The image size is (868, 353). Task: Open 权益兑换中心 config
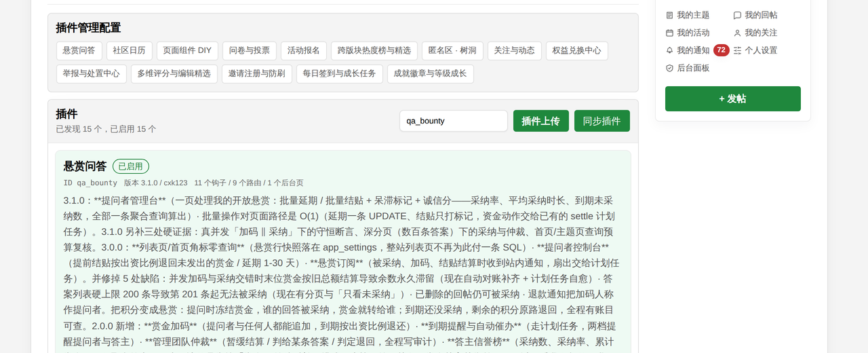[577, 51]
